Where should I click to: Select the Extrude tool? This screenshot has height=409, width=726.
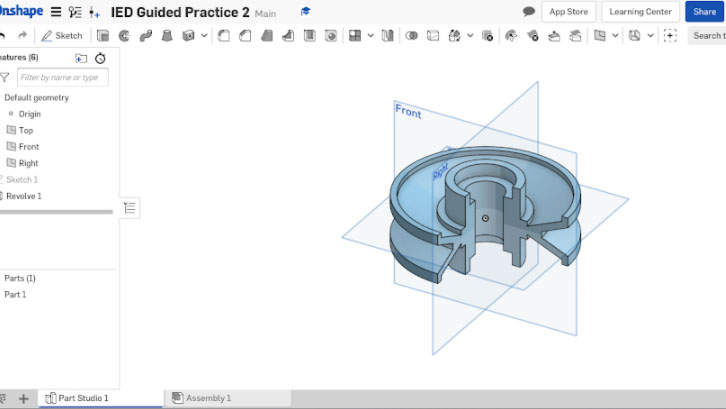pos(103,36)
